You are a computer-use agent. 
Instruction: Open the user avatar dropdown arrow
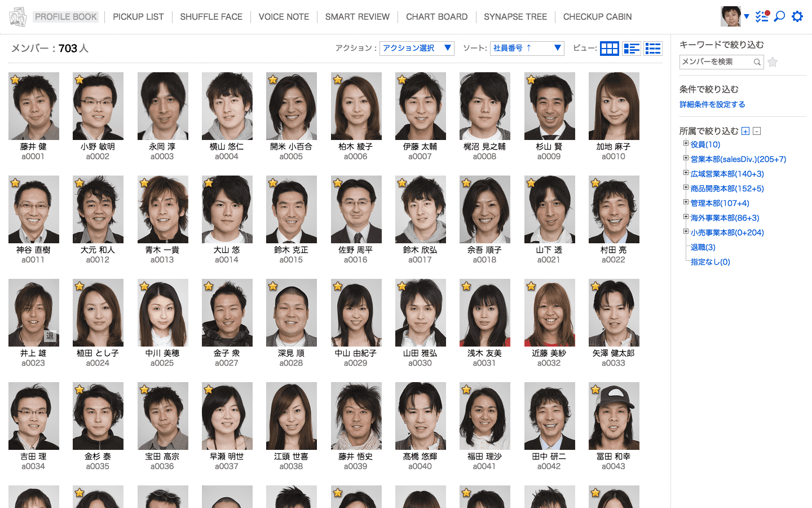pos(747,16)
